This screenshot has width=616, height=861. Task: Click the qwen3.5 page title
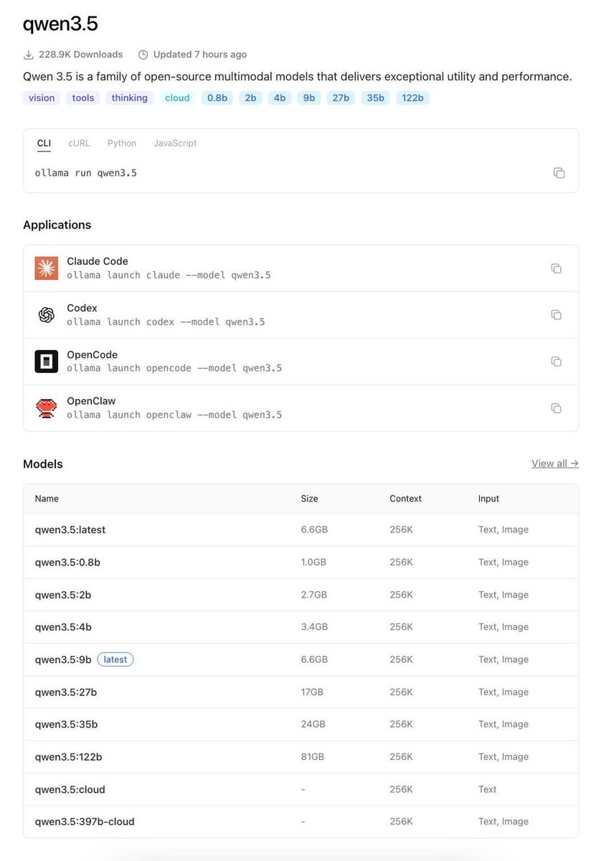click(60, 24)
